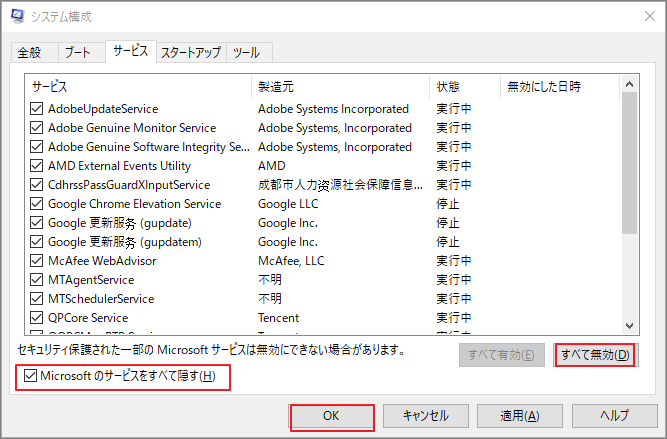The image size is (667, 439).
Task: Uncheck Adobe Genuine Monitor Service checkbox
Action: [x=37, y=128]
